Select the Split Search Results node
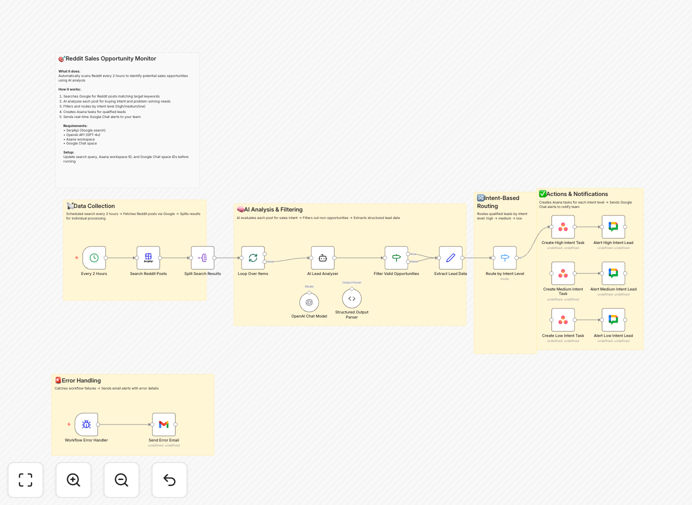The width and height of the screenshot is (692, 505). (203, 258)
